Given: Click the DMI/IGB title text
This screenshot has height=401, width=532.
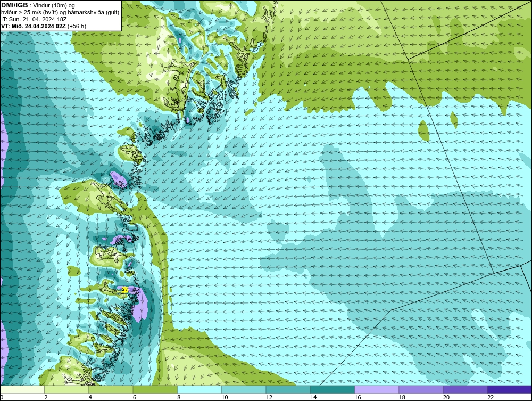Looking at the screenshot, I should pyautogui.click(x=14, y=5).
